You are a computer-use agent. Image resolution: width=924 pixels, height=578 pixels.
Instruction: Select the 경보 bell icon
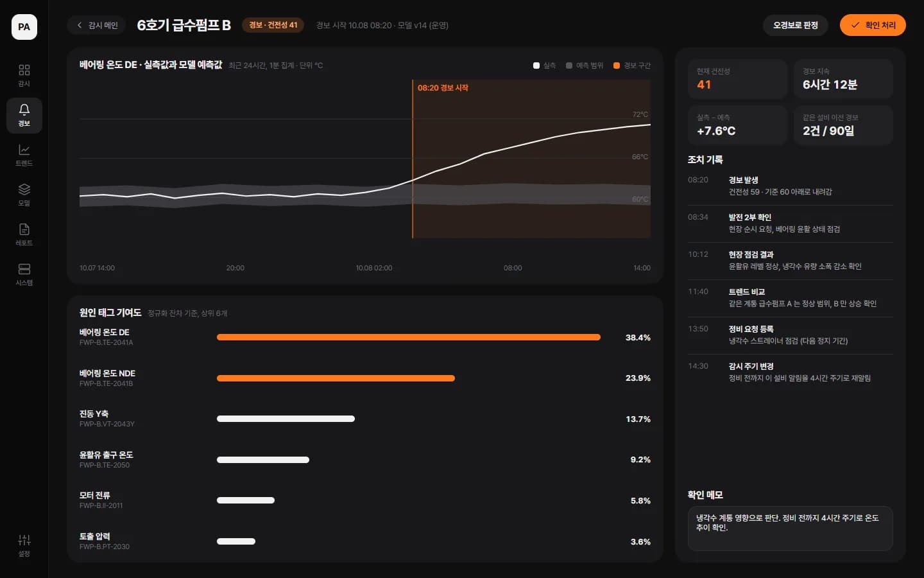(24, 115)
